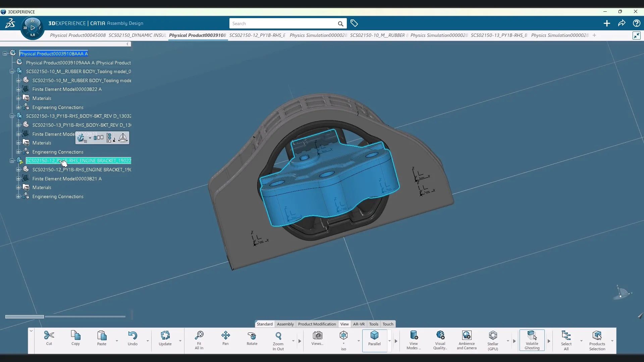This screenshot has height=362, width=644.
Task: Click the Copy button
Action: click(x=75, y=338)
